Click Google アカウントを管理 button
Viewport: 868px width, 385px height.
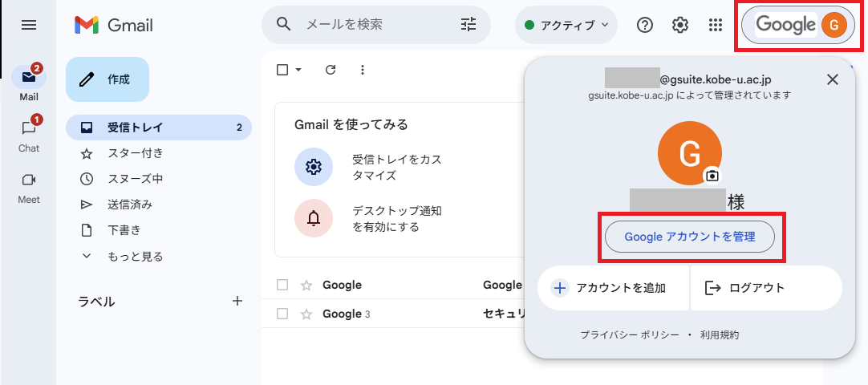click(690, 237)
